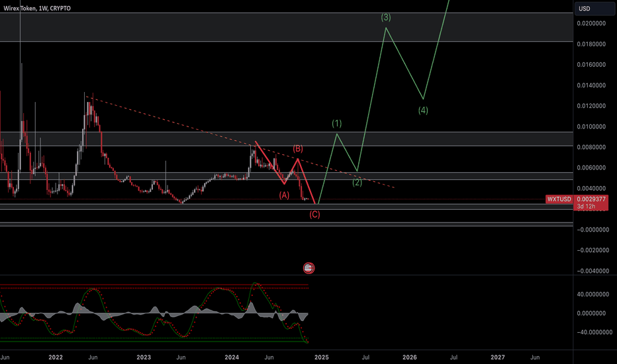Click the −0.0040000 price axis label

point(593,271)
